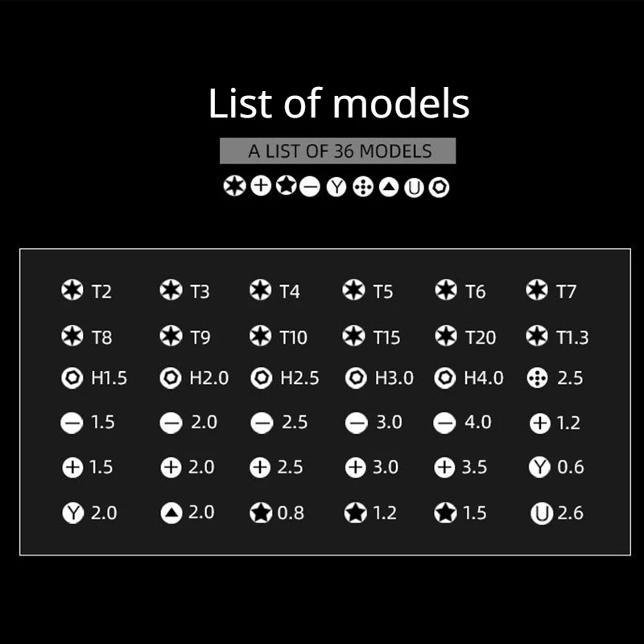Select the T1.3 label text
Image resolution: width=644 pixels, height=644 pixels.
(x=572, y=337)
